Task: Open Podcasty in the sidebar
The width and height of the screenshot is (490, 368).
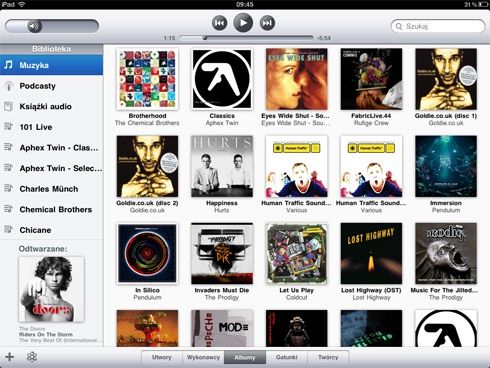Action: [51, 86]
